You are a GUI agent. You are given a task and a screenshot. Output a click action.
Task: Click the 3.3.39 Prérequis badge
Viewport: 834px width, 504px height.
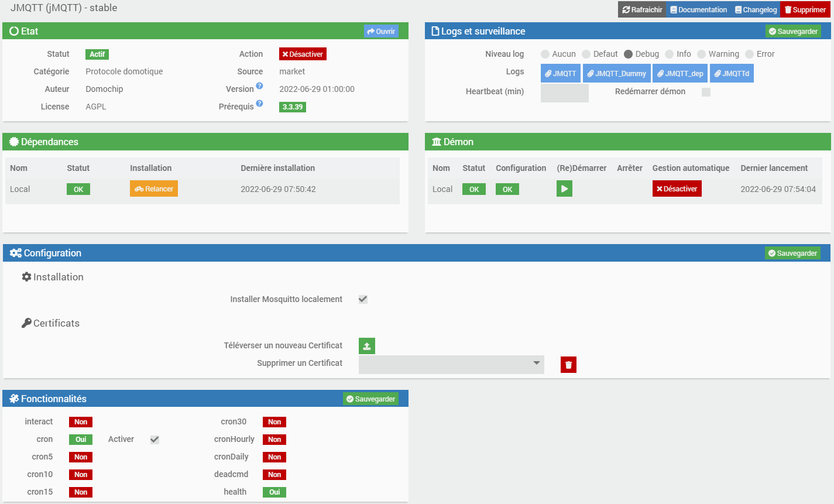coord(293,107)
